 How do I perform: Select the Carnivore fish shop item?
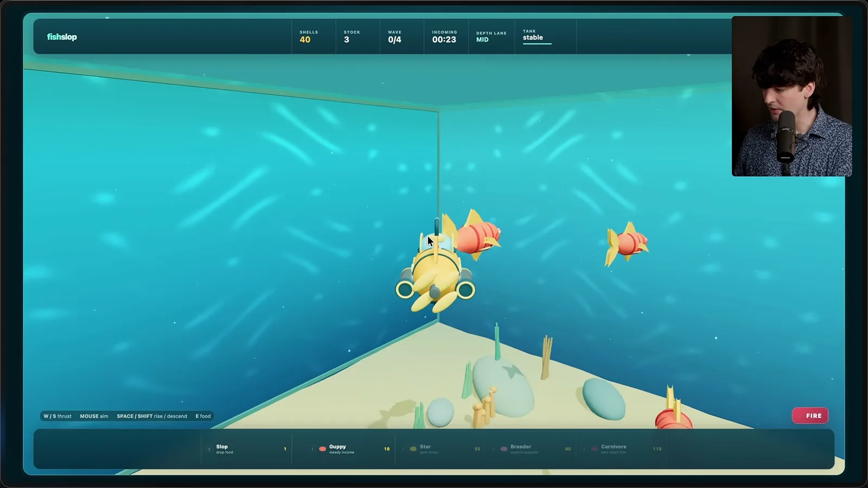(622, 449)
